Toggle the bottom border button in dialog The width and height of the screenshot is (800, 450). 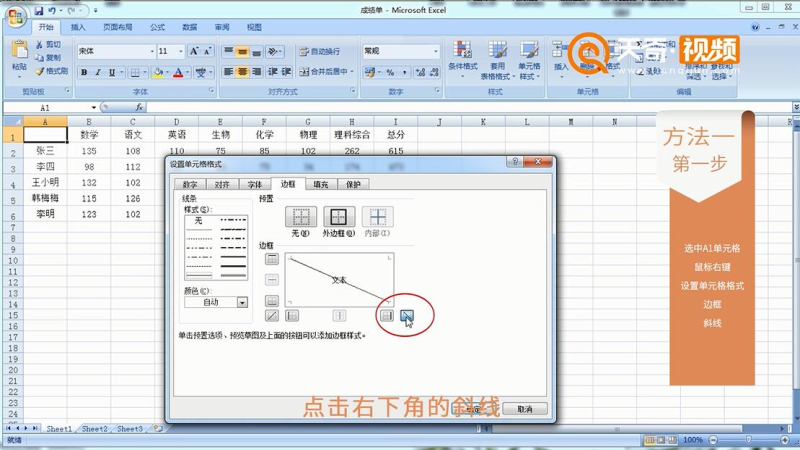[x=272, y=301]
